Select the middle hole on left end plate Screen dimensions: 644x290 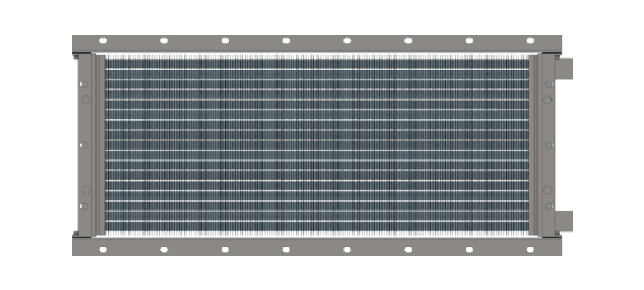[84, 145]
